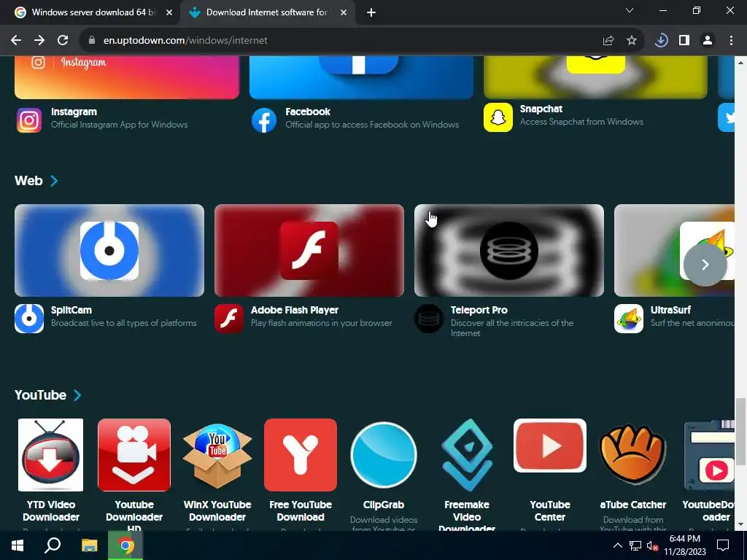Reload the page
The width and height of the screenshot is (747, 560).
click(x=63, y=41)
